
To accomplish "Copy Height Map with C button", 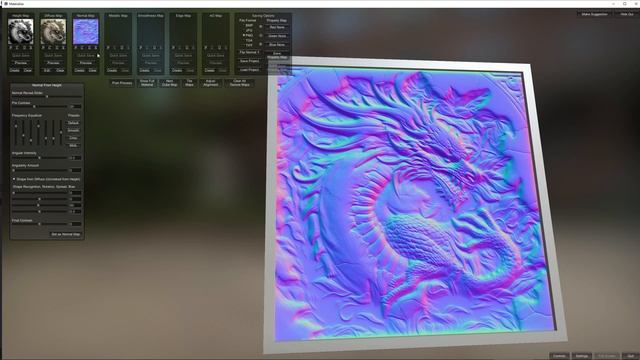I will point(17,48).
